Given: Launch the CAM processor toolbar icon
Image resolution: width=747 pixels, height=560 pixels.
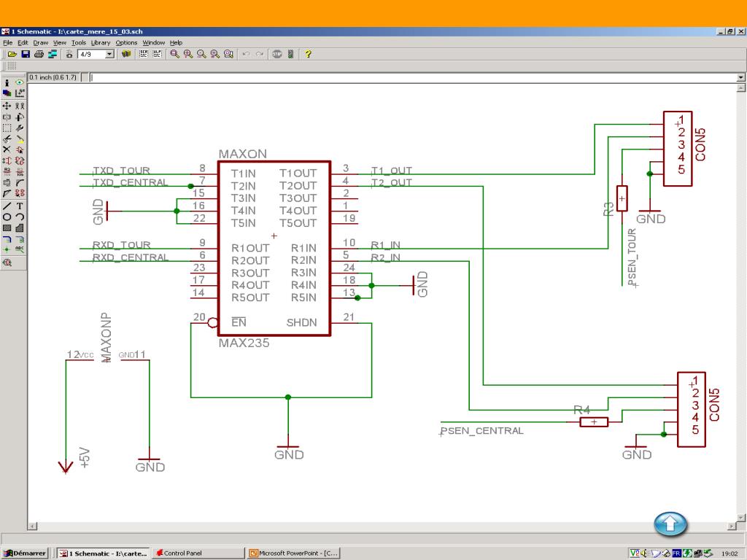Looking at the screenshot, I should click(x=53, y=54).
